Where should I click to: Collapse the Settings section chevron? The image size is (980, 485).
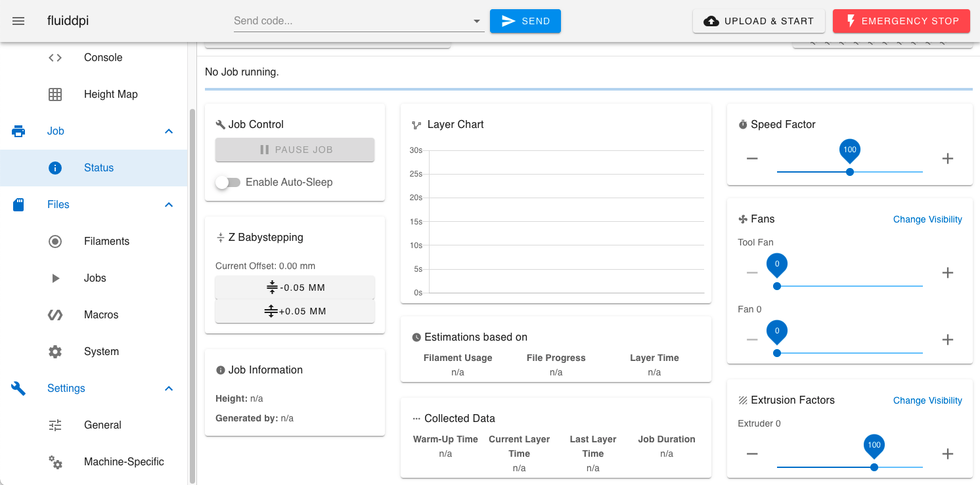(x=169, y=389)
